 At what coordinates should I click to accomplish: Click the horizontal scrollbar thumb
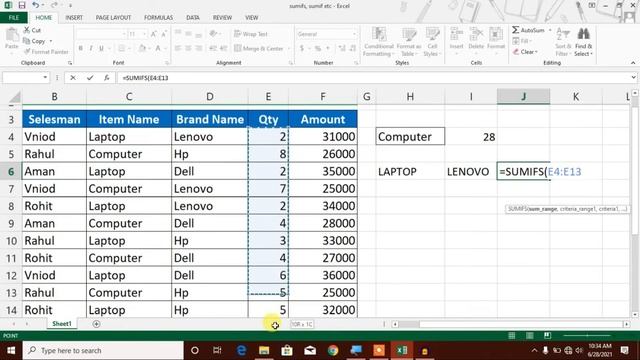pos(409,324)
